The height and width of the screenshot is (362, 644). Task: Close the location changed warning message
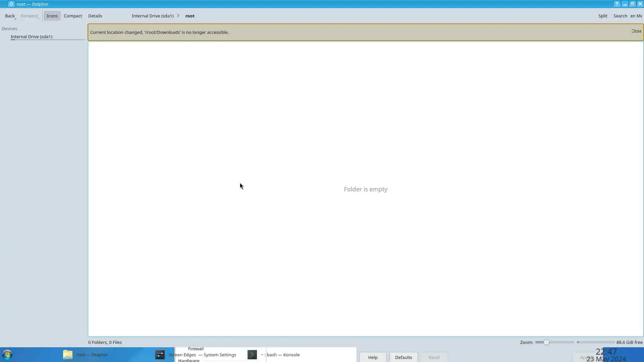click(x=636, y=31)
